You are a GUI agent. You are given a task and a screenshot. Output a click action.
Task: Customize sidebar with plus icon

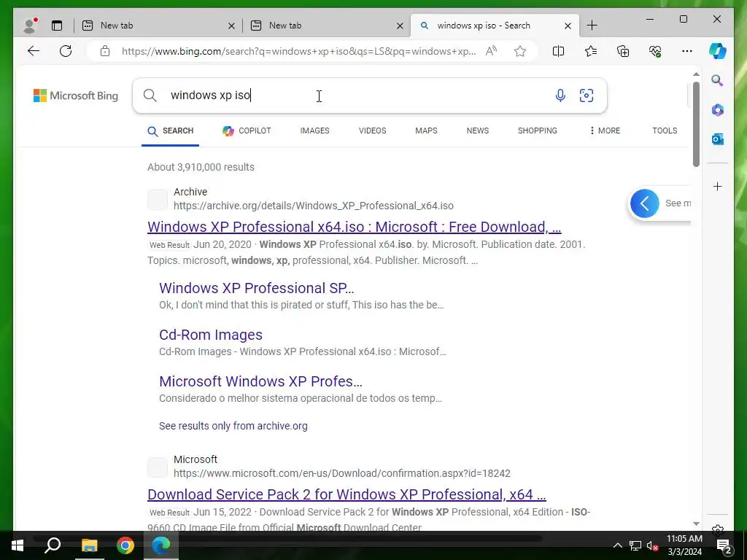click(718, 186)
